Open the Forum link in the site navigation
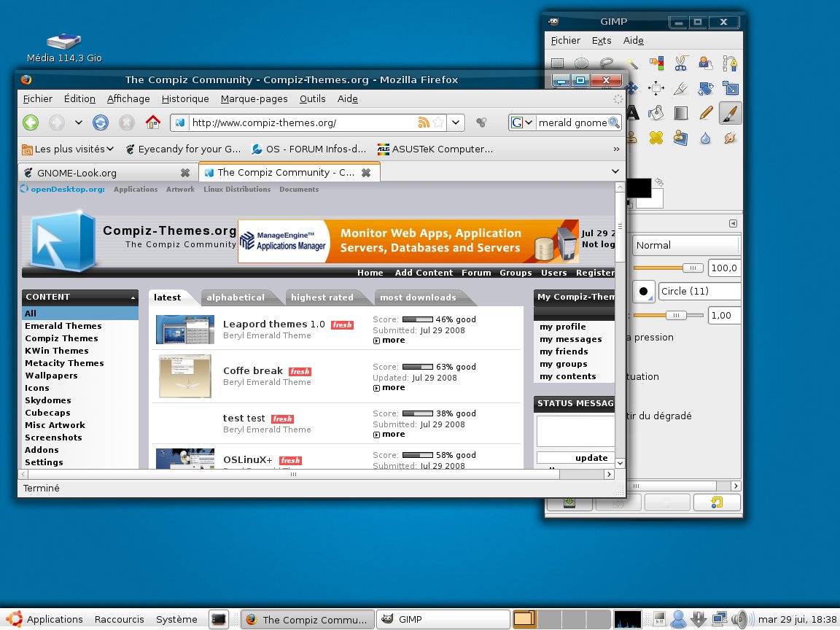Screen dimensions: 840x630 point(476,273)
